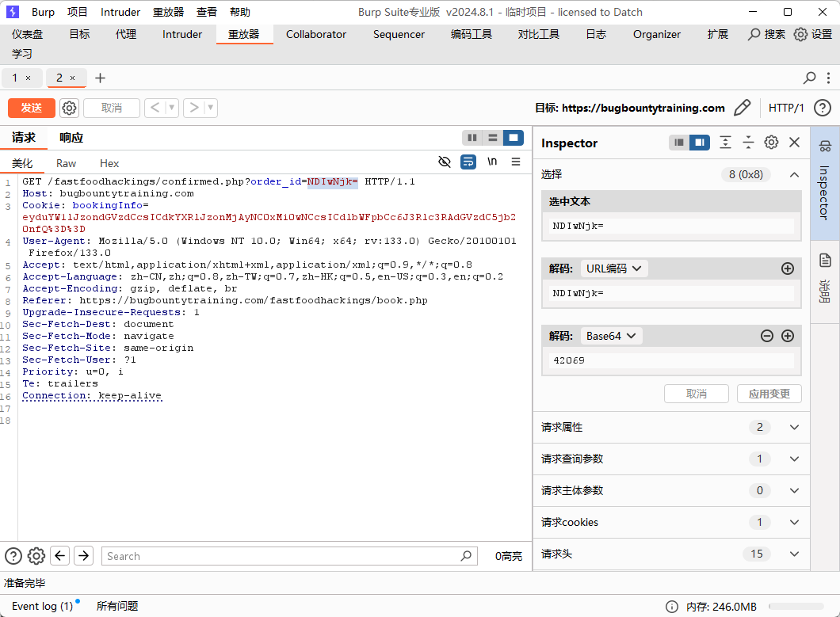Open the 代理 proxy tab
The width and height of the screenshot is (840, 617).
tap(126, 34)
